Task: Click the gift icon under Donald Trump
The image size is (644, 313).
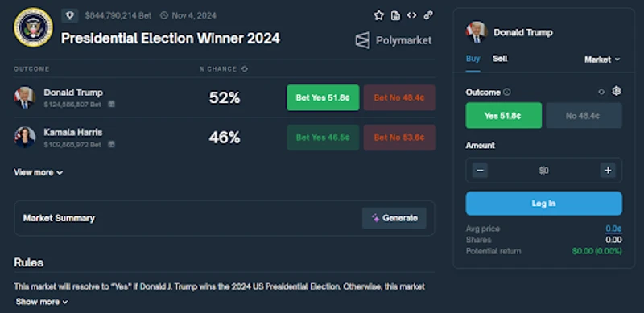Action: 111,105
